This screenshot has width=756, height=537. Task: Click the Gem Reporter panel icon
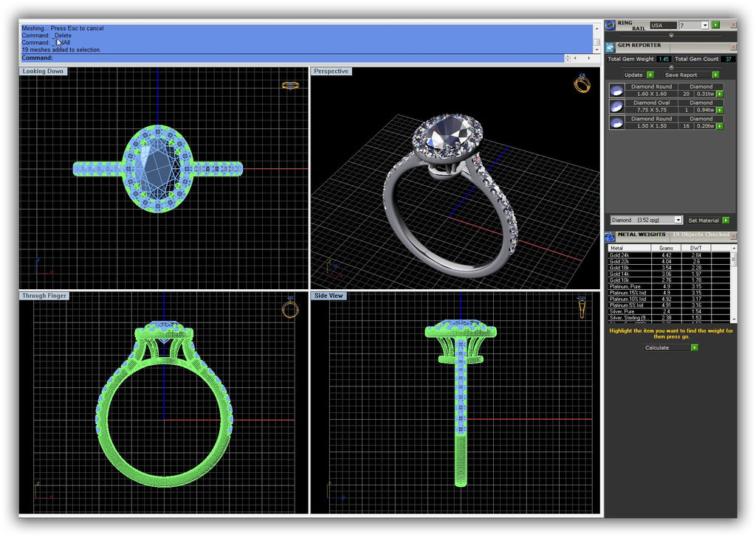coord(610,46)
